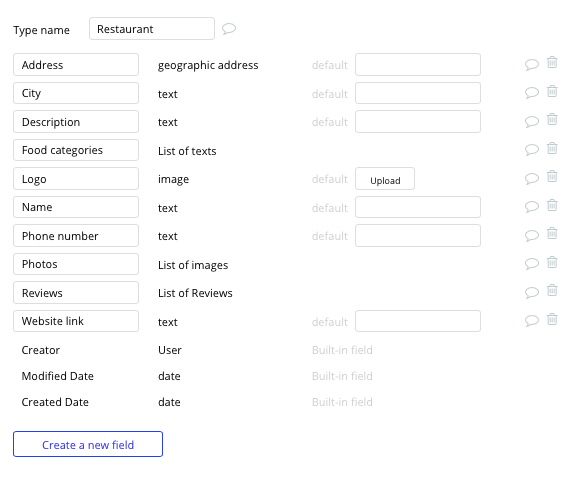Open comment icon for Phone number field
Screen dimensions: 581x482
pyautogui.click(x=532, y=236)
